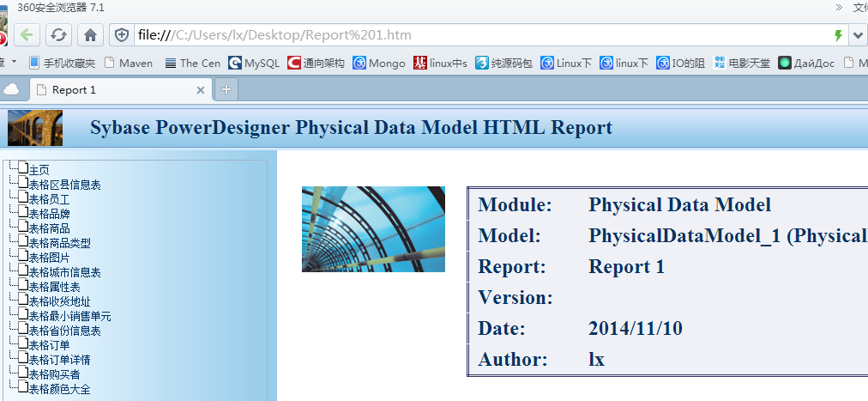Click the Physical Data Model module value
Viewport: 868px width, 401px height.
(679, 205)
